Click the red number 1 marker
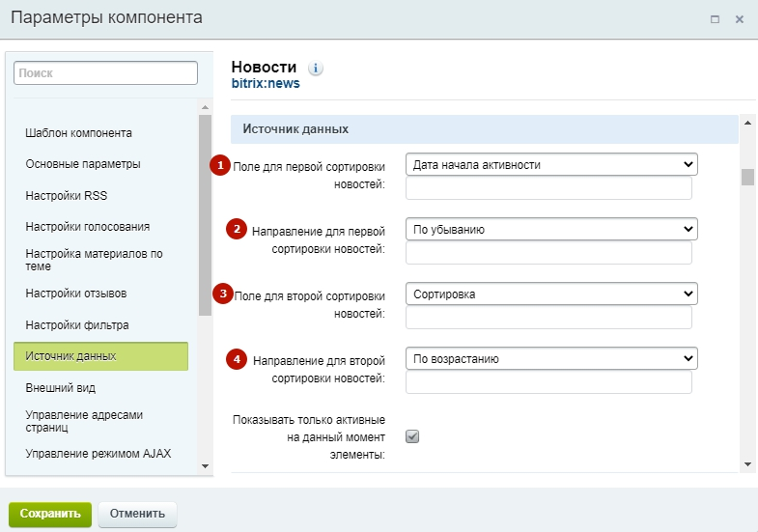The width and height of the screenshot is (758, 532). [221, 165]
